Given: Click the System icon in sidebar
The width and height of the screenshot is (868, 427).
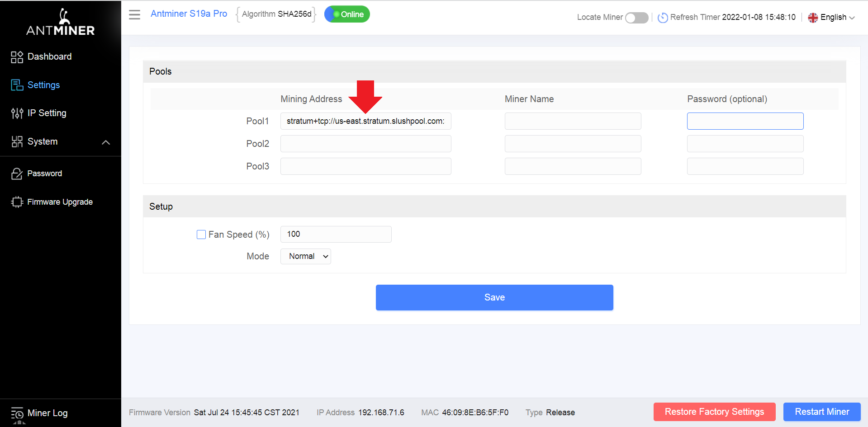Looking at the screenshot, I should [17, 142].
